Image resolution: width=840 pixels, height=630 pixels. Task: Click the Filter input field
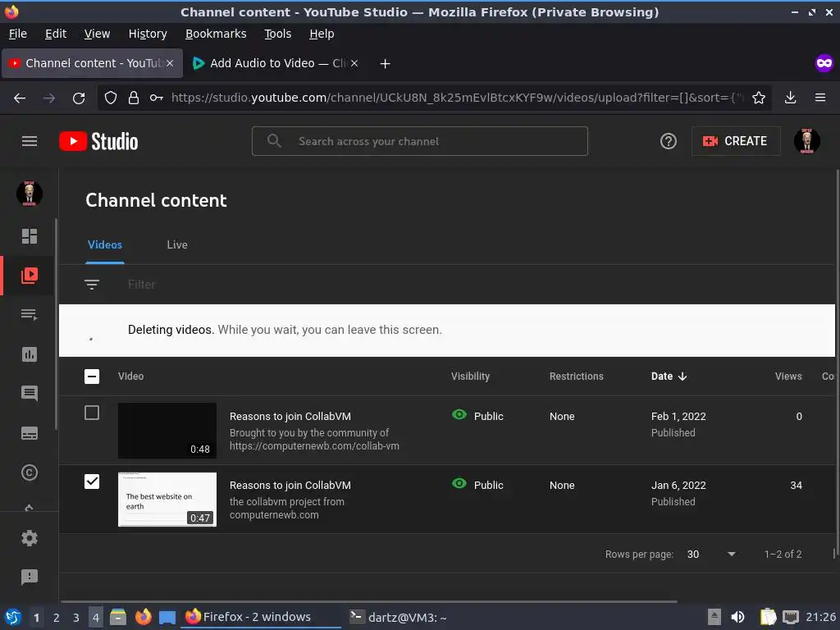click(x=142, y=285)
